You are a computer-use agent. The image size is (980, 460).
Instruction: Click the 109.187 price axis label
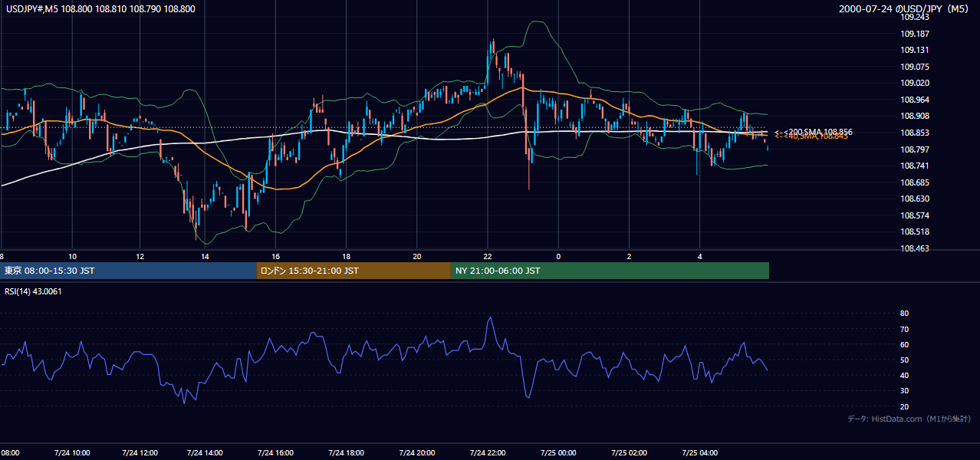[915, 34]
